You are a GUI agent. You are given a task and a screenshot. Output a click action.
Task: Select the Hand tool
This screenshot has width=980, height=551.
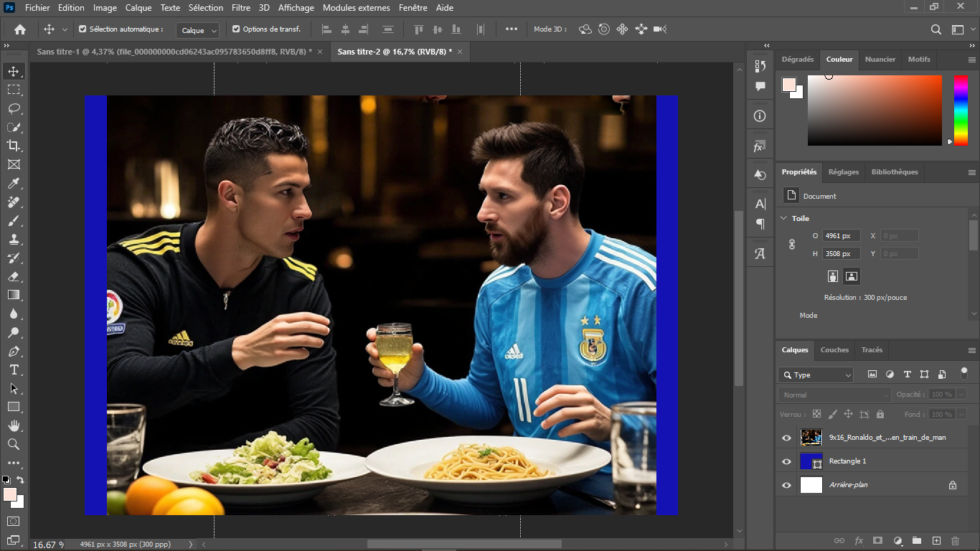tap(13, 425)
